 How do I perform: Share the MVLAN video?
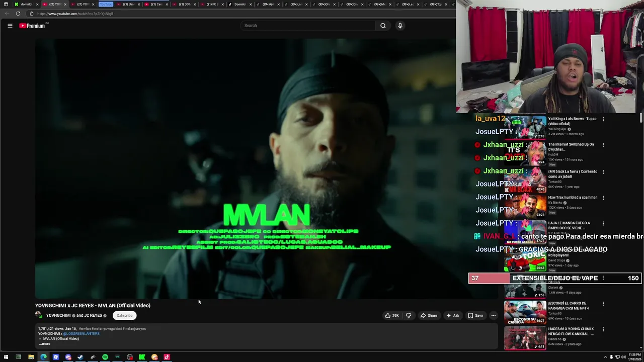[429, 316]
